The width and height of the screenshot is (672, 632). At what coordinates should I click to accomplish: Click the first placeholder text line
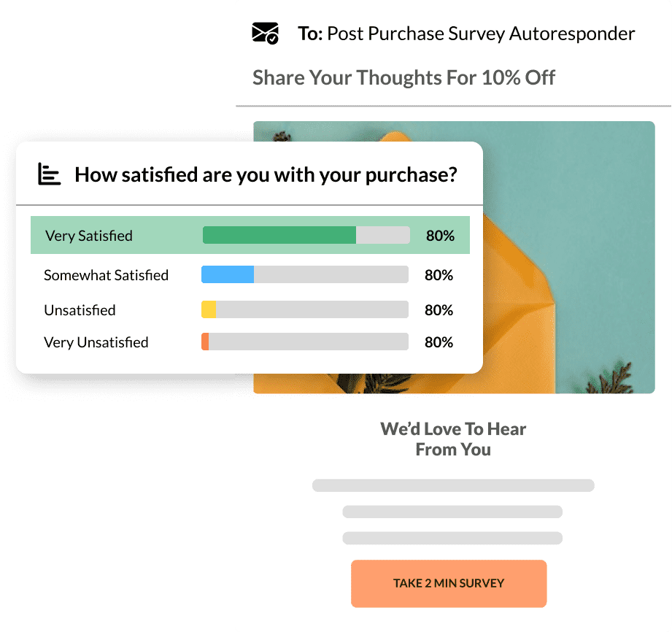[x=453, y=485]
